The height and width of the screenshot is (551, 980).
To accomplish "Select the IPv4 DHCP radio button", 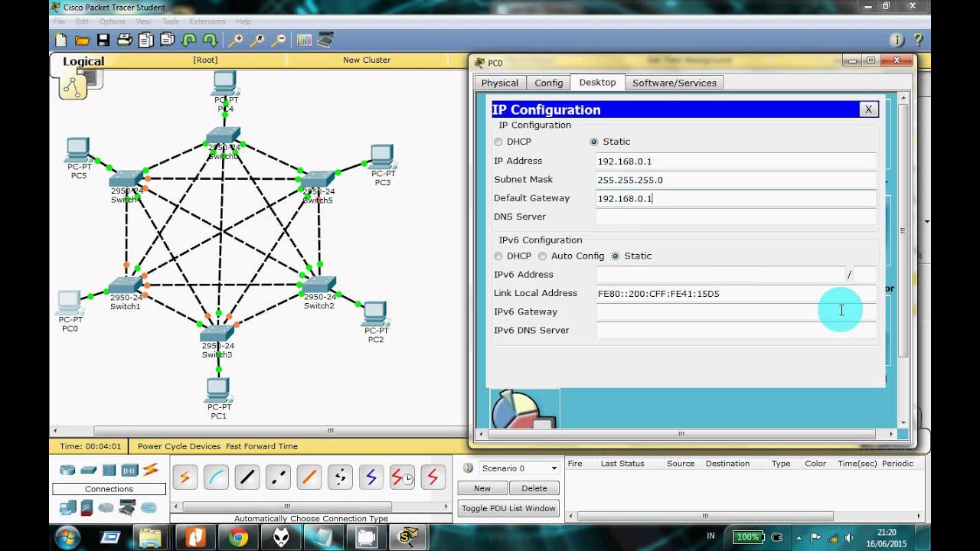I will 498,142.
